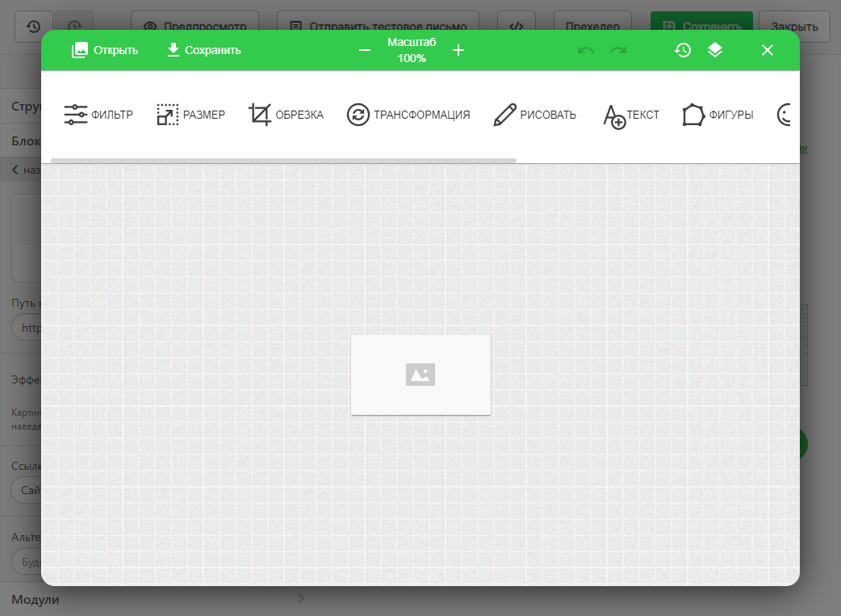Redo the last undone edit
The width and height of the screenshot is (841, 616).
(618, 50)
